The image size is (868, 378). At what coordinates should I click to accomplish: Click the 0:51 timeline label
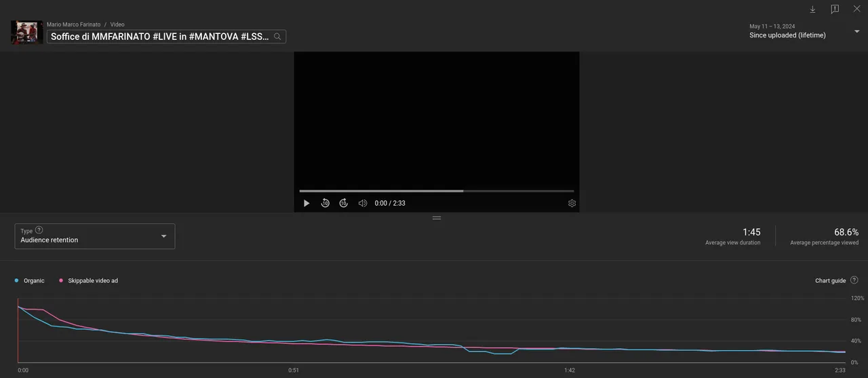294,371
